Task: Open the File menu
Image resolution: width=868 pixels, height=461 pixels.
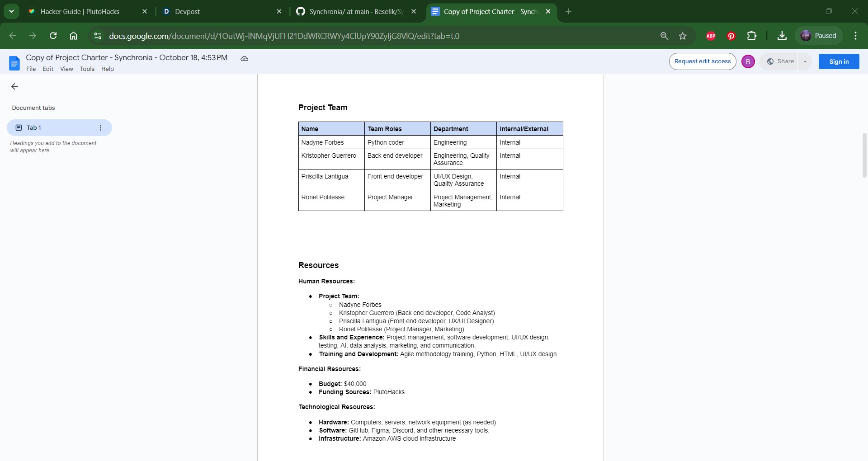Action: [x=31, y=69]
